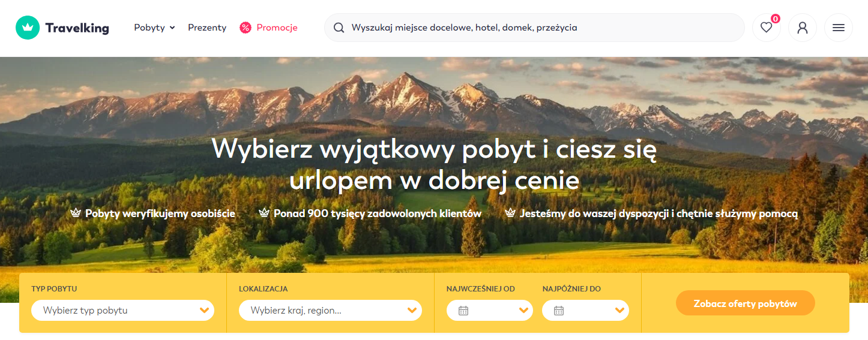
Task: Open the favorites heart icon
Action: (x=766, y=28)
